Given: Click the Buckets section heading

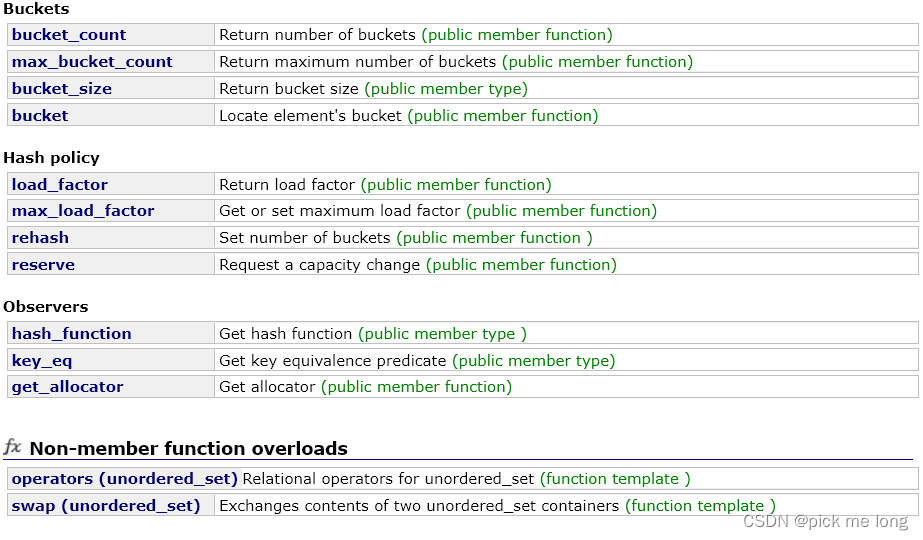Looking at the screenshot, I should pyautogui.click(x=36, y=9).
